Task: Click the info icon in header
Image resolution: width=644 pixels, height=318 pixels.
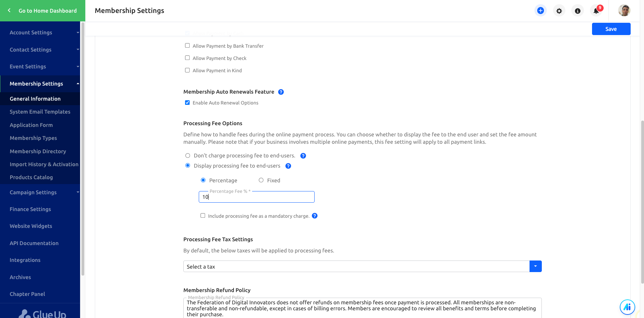Action: tap(578, 11)
